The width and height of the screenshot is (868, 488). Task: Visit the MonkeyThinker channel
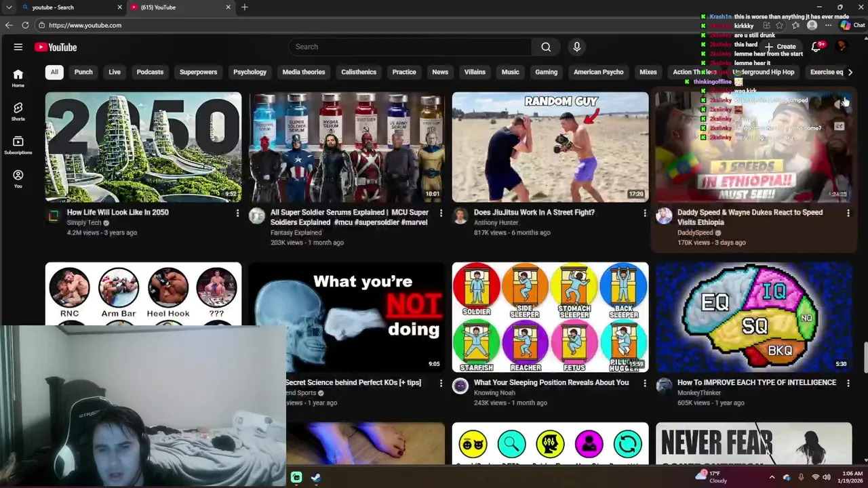point(699,392)
